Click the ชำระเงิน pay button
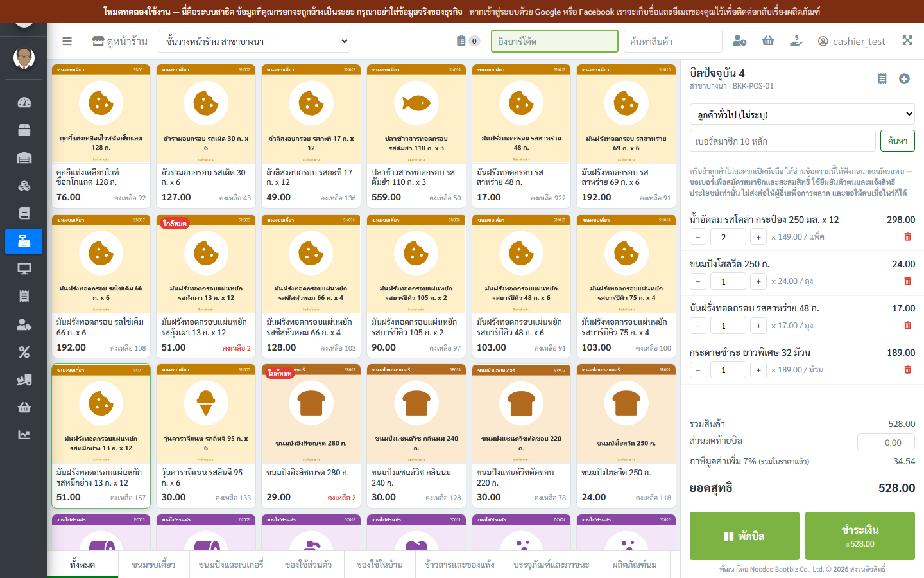 tap(860, 536)
